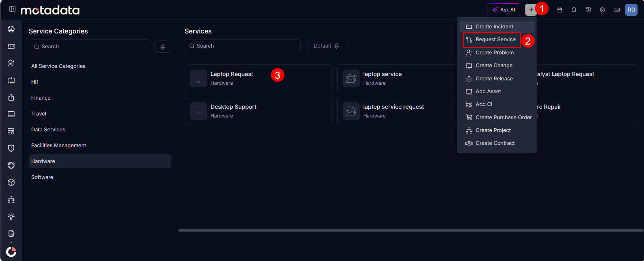Open the ticket/incident icon in the sidebar
The width and height of the screenshot is (644, 261).
[x=11, y=46]
